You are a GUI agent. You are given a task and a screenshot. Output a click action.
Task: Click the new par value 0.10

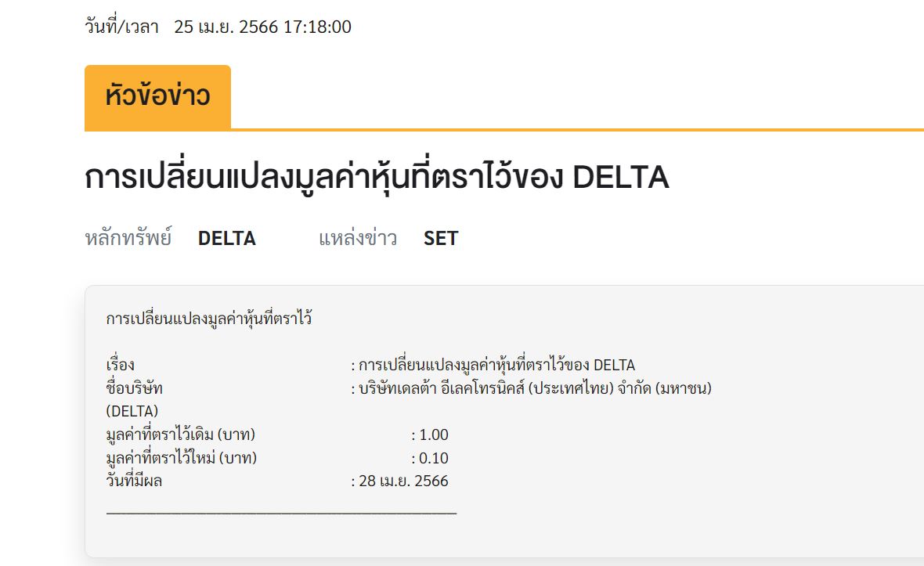434,458
